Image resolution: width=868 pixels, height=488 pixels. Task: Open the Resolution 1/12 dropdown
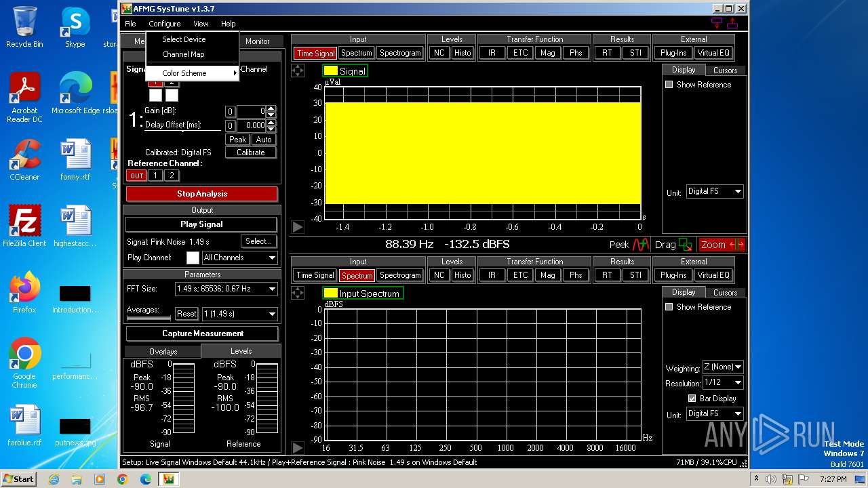coord(723,382)
